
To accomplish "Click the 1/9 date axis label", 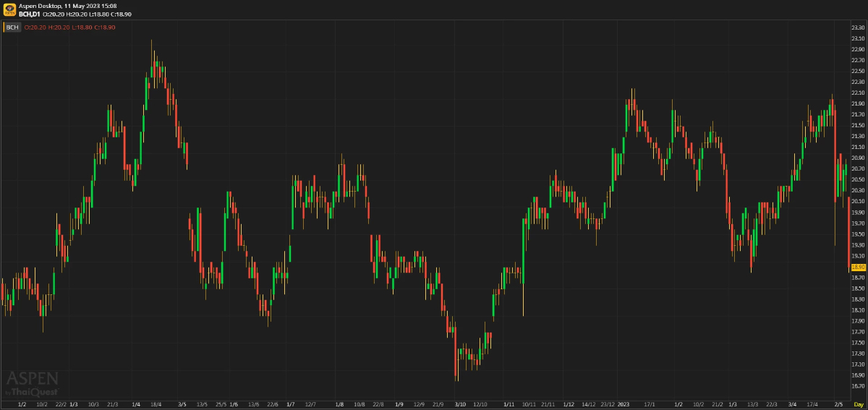I will click(399, 403).
